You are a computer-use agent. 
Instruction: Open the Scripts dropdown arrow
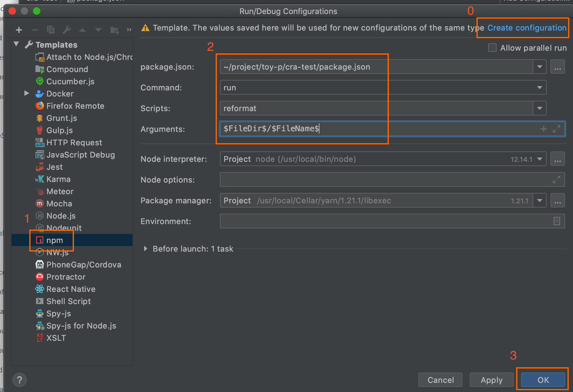(x=540, y=108)
